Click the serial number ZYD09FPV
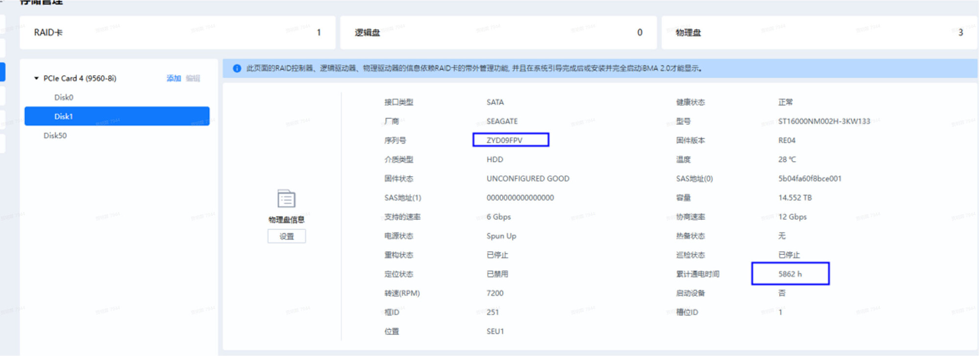 (x=504, y=141)
